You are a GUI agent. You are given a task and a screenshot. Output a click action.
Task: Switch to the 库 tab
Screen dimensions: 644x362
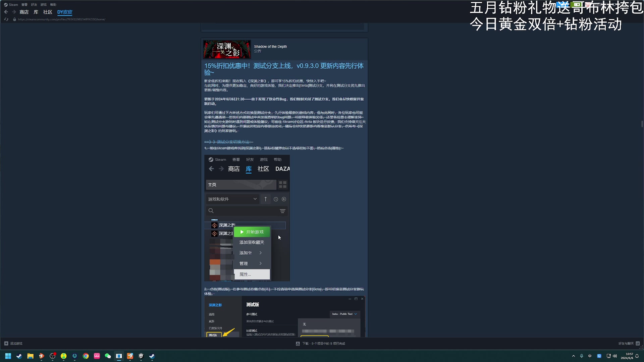coord(36,12)
